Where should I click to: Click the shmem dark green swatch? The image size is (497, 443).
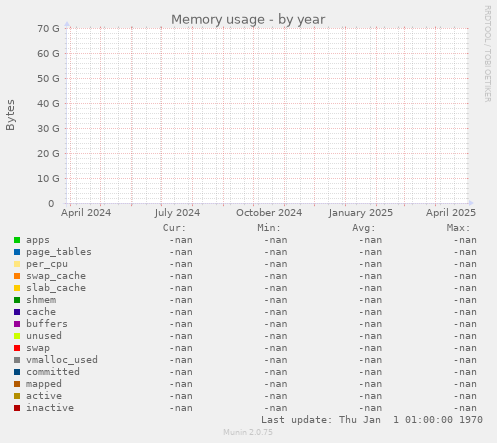pos(17,300)
